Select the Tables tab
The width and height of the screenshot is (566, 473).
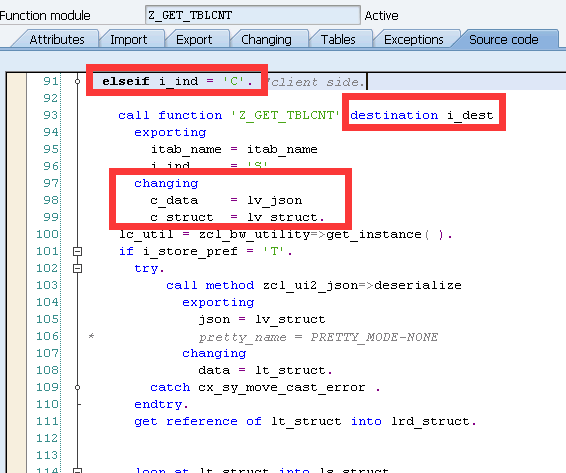[x=338, y=39]
